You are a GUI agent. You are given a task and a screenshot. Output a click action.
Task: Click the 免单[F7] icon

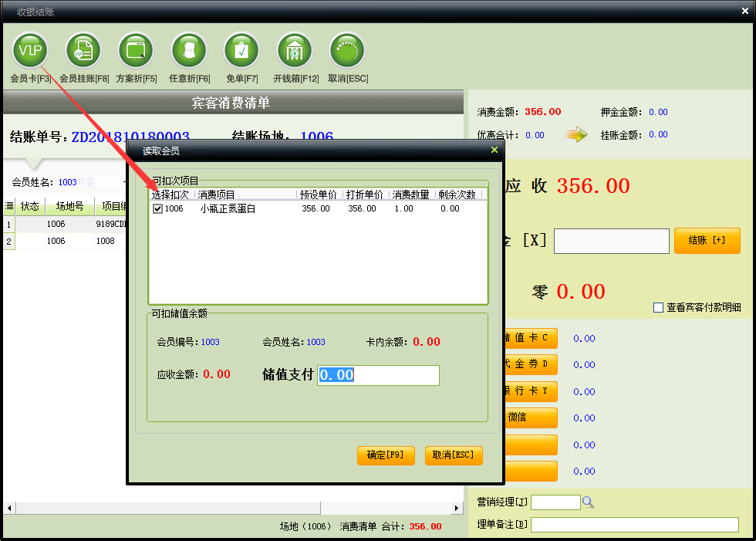(x=241, y=51)
